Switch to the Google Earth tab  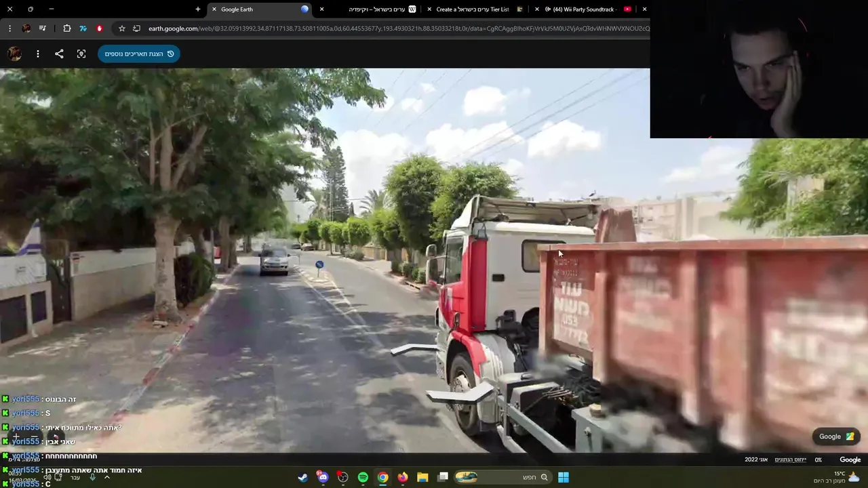[x=260, y=9]
